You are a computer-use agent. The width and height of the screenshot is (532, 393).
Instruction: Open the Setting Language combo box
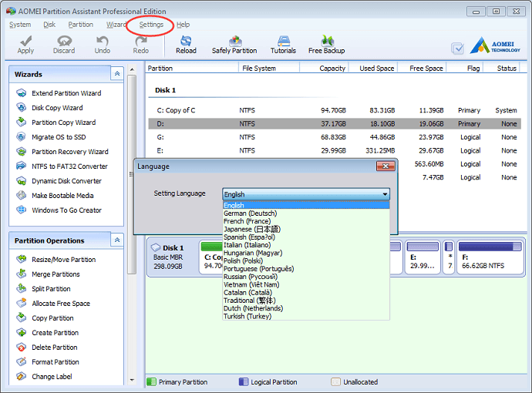(x=306, y=194)
